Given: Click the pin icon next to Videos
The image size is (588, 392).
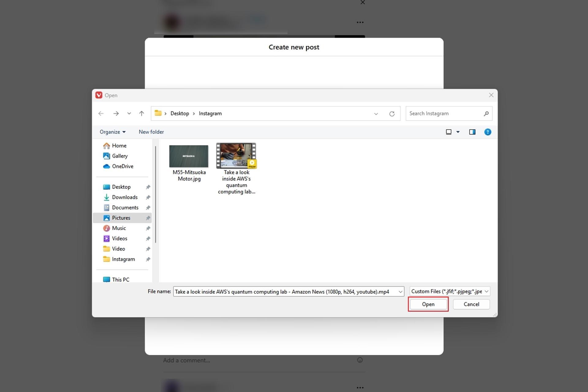Looking at the screenshot, I should point(148,239).
